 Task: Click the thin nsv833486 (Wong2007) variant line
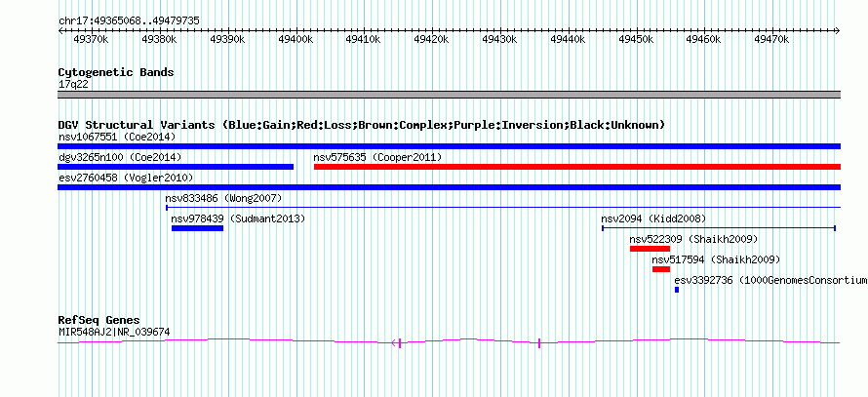tap(503, 208)
